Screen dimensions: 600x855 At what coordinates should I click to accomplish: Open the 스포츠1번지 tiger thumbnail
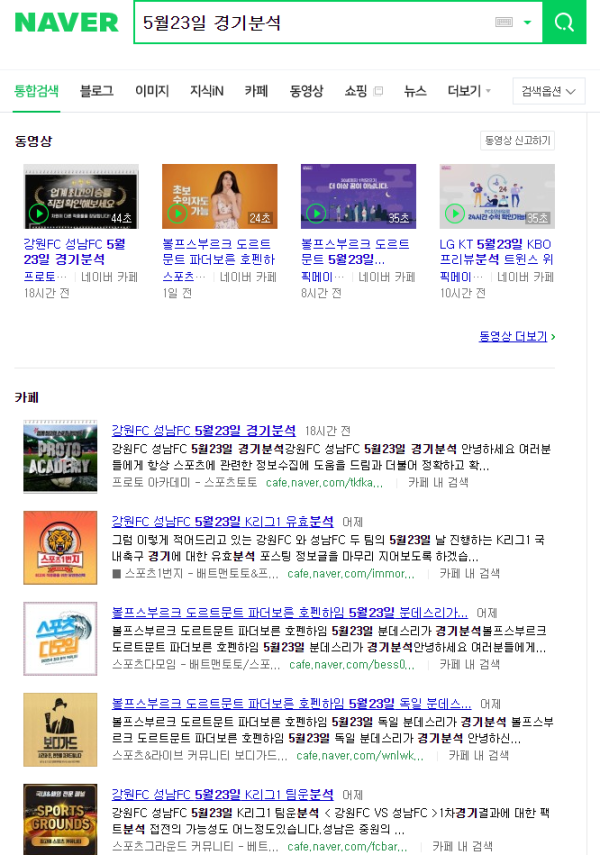click(x=60, y=548)
